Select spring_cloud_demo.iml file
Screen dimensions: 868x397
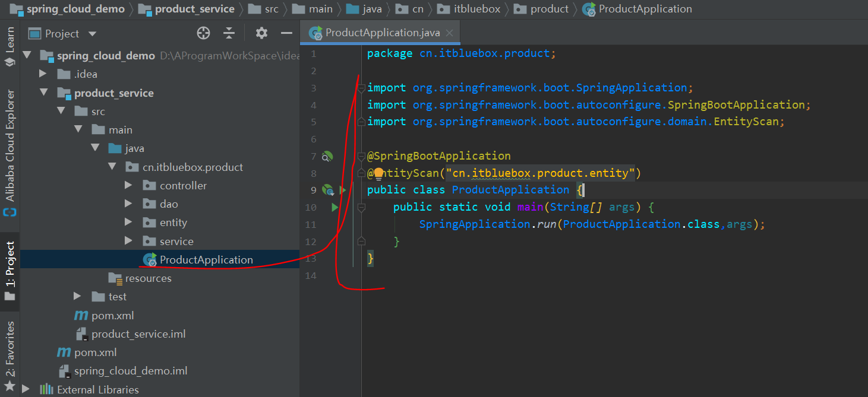(131, 371)
